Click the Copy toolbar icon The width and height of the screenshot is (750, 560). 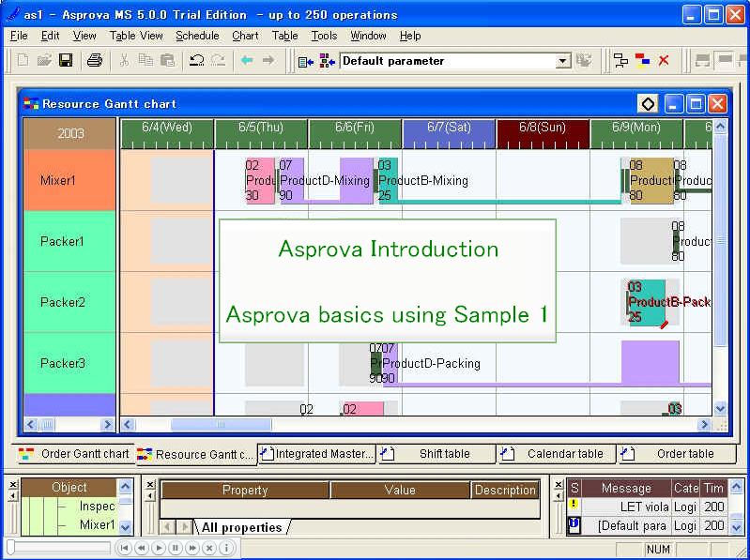[x=145, y=60]
